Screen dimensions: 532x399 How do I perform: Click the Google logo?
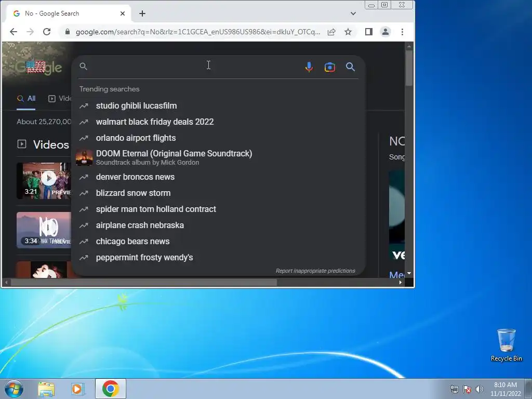[38, 68]
